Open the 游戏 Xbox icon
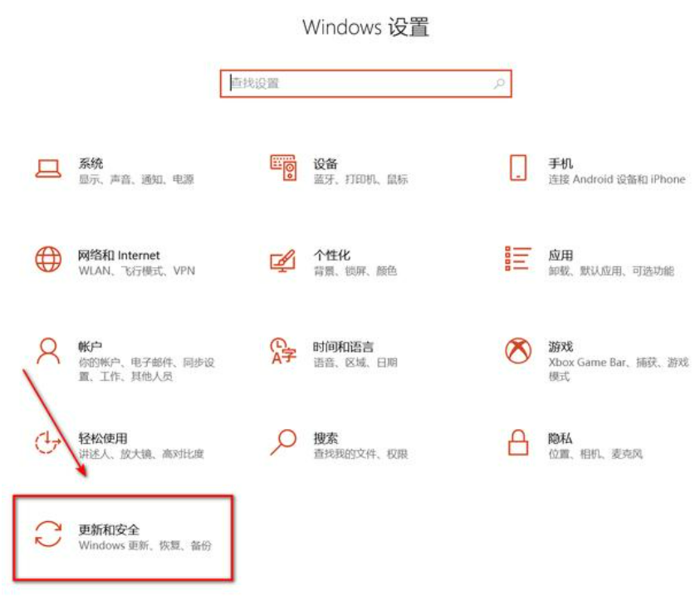 [x=518, y=350]
